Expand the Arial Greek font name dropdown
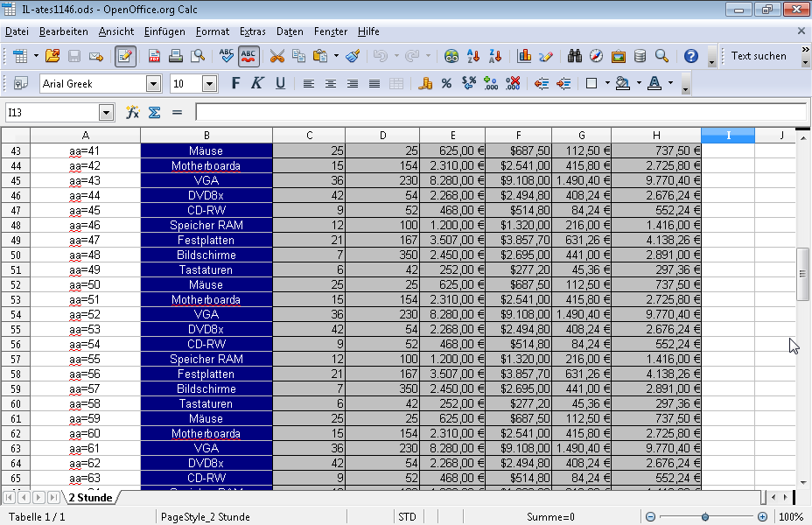 pos(153,84)
